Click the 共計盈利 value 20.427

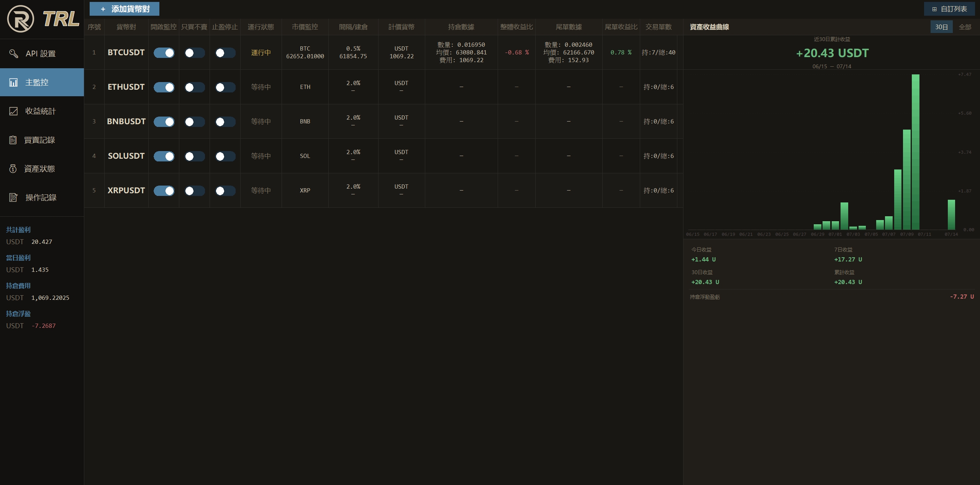(42, 242)
